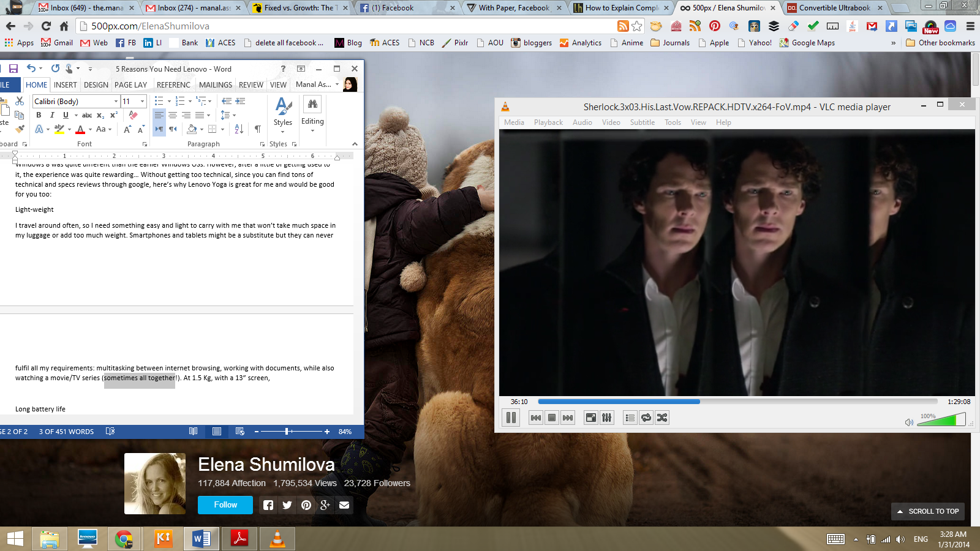
Task: Skip to the previous media in VLC
Action: coord(536,418)
